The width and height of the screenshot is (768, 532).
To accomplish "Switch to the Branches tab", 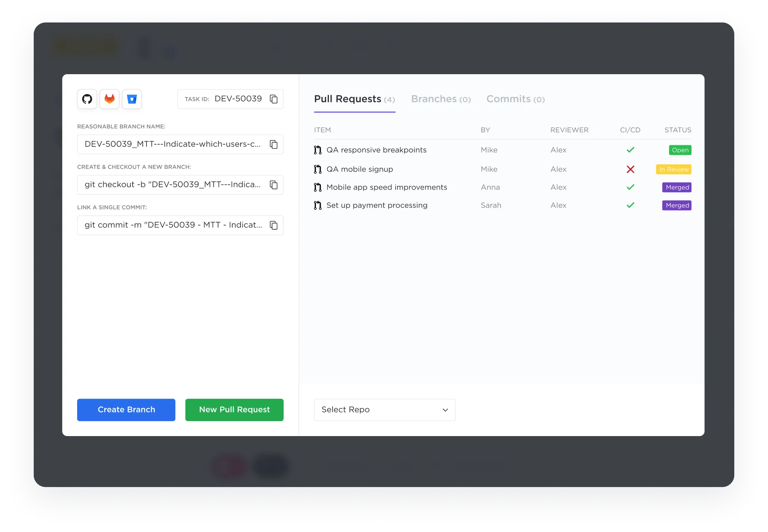I will point(441,99).
